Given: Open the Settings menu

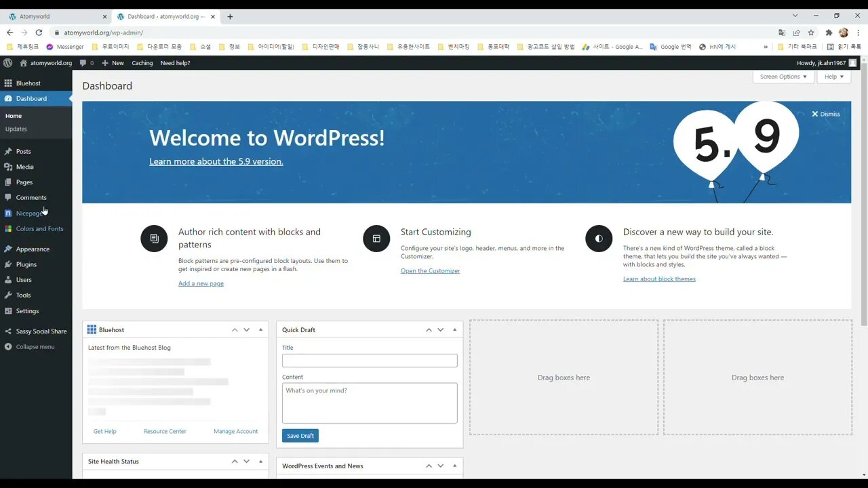Looking at the screenshot, I should tap(36, 311).
